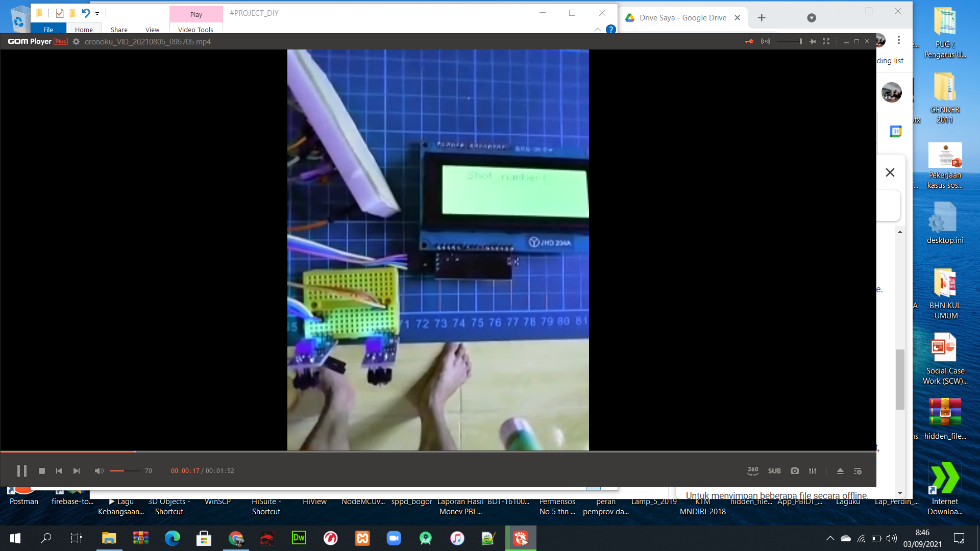Expand the Explorer ribbon chevron
Image resolution: width=980 pixels, height=551 pixels.
tap(598, 30)
